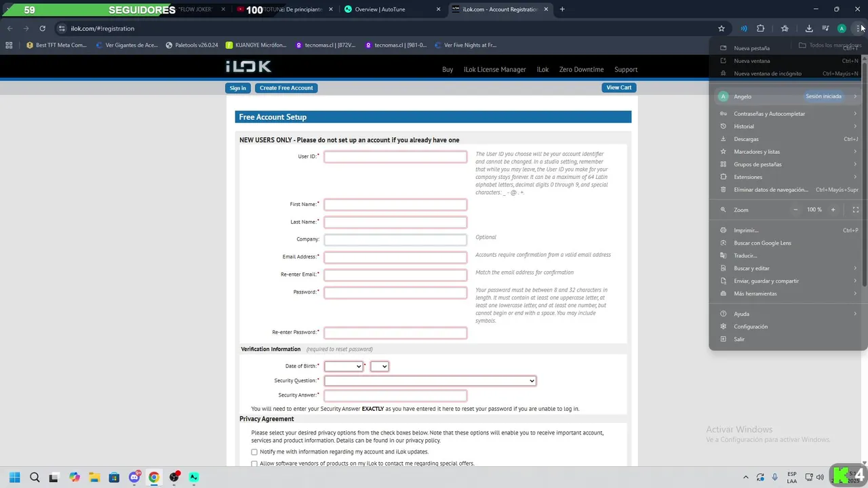Open the Security Question dropdown
Screen dimensions: 868x488
click(x=430, y=381)
